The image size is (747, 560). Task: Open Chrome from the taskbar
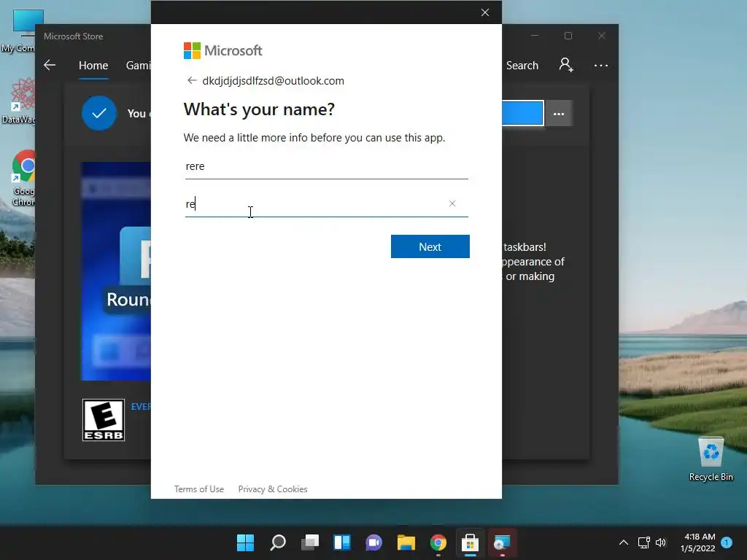tap(438, 542)
